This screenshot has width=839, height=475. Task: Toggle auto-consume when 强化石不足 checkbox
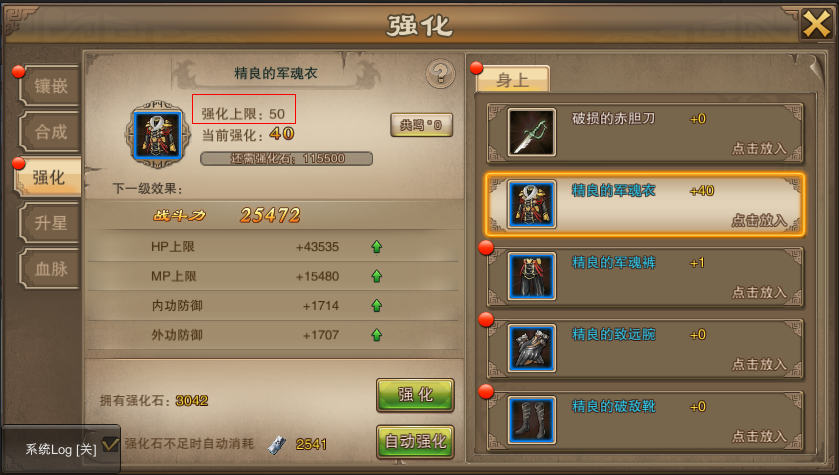[x=110, y=444]
